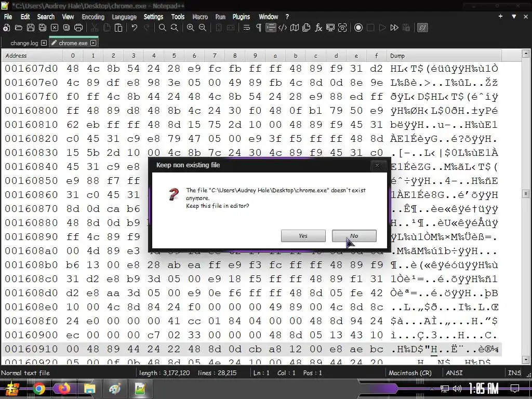Click the vertical scrollbar thumb
532x399 pixels.
pyautogui.click(x=526, y=194)
